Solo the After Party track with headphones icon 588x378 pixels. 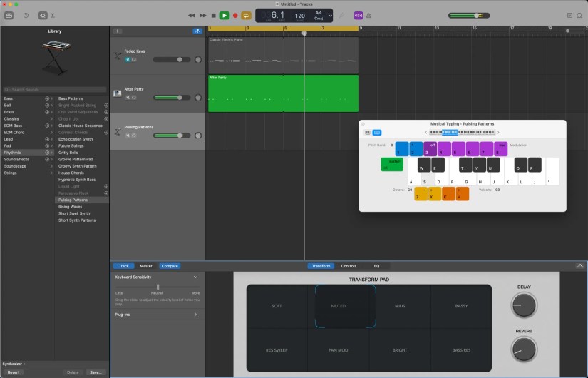pos(134,98)
